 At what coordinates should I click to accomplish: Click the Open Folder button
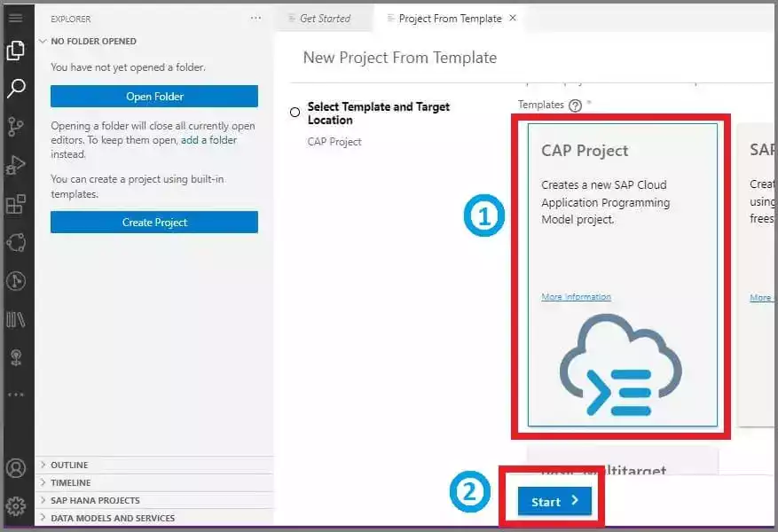[154, 96]
